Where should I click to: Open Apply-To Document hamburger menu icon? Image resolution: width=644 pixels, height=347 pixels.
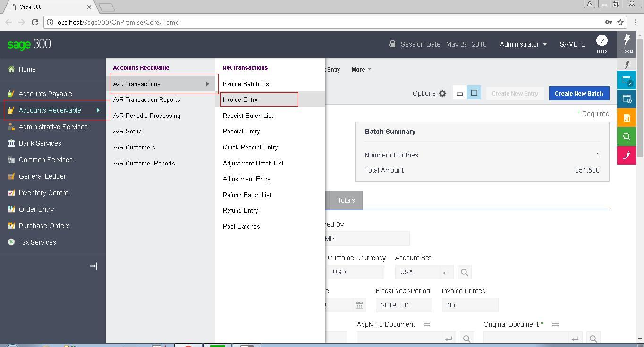click(x=426, y=324)
